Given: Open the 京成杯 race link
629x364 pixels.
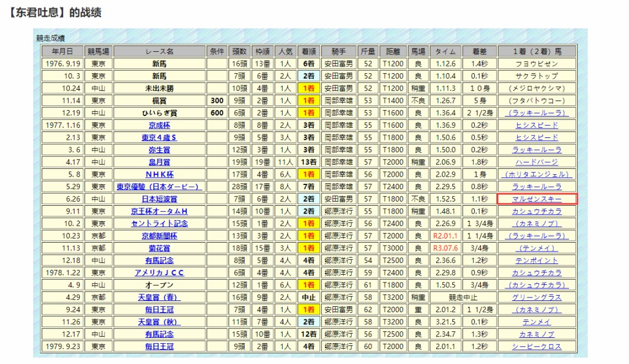Looking at the screenshot, I should pyautogui.click(x=159, y=125).
